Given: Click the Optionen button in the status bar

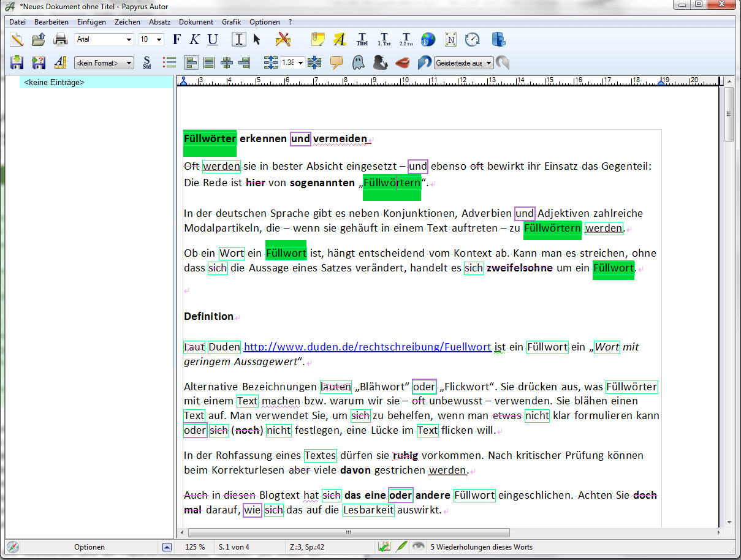Looking at the screenshot, I should (x=89, y=547).
